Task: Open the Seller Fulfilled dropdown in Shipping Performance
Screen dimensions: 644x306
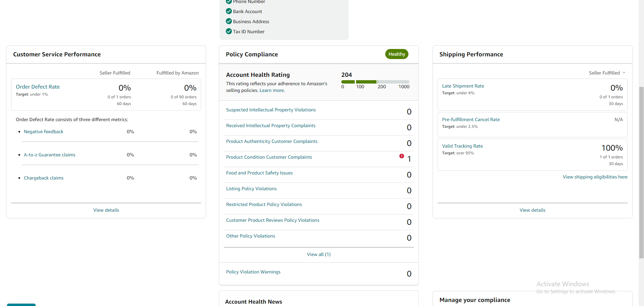Action: (x=607, y=73)
